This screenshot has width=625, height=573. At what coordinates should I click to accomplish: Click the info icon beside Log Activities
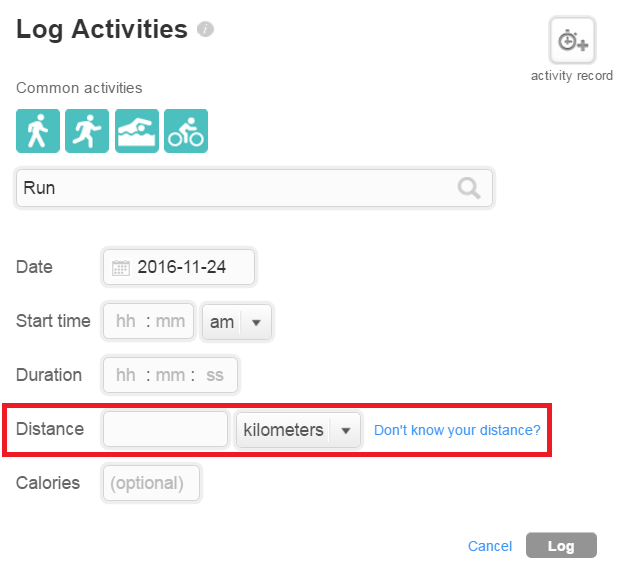(x=206, y=29)
